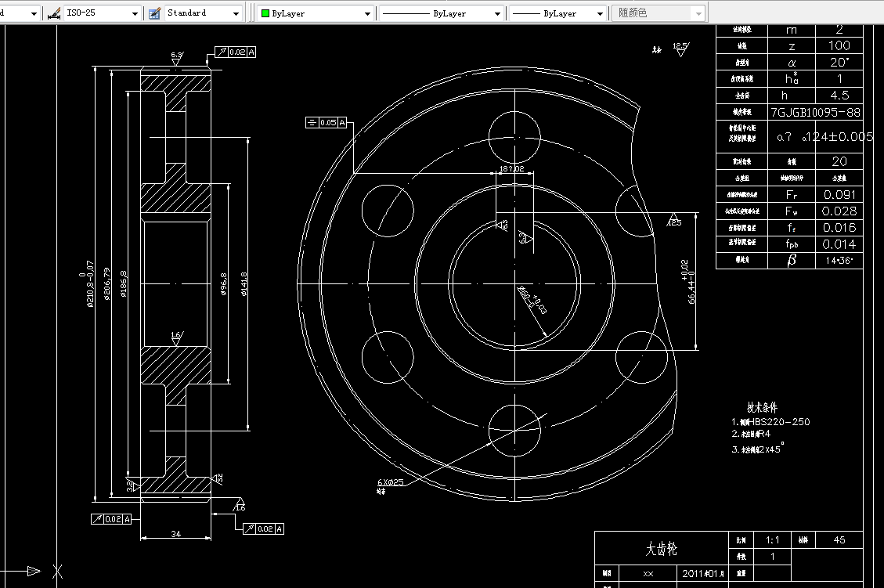Image resolution: width=884 pixels, height=588 pixels.
Task: Open the ISO-25 dimension style dropdown
Action: (135, 13)
